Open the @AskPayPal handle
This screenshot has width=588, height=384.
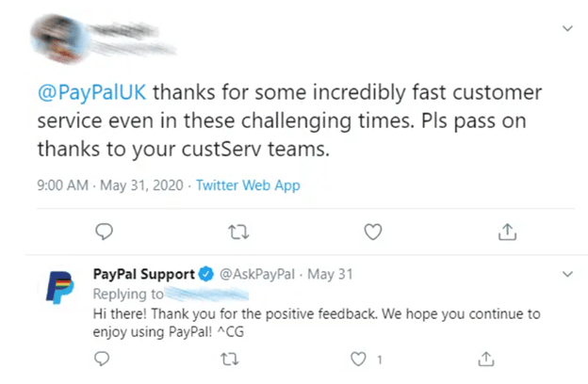[257, 275]
